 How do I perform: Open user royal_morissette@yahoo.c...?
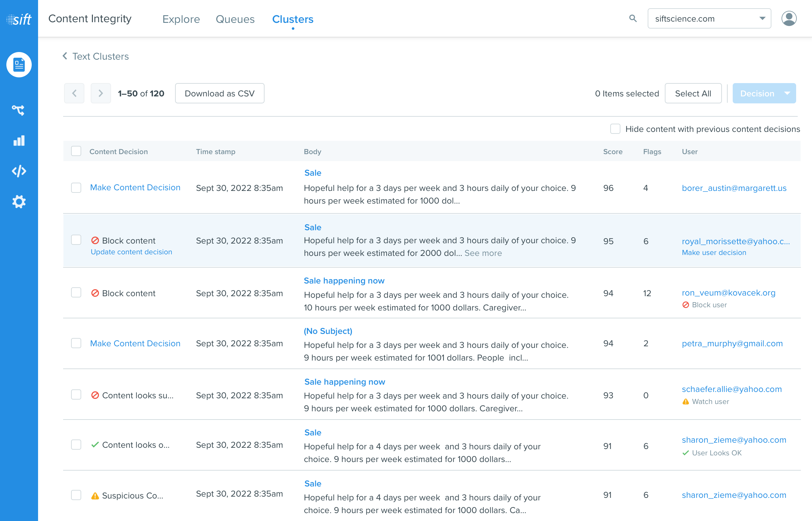pos(736,241)
